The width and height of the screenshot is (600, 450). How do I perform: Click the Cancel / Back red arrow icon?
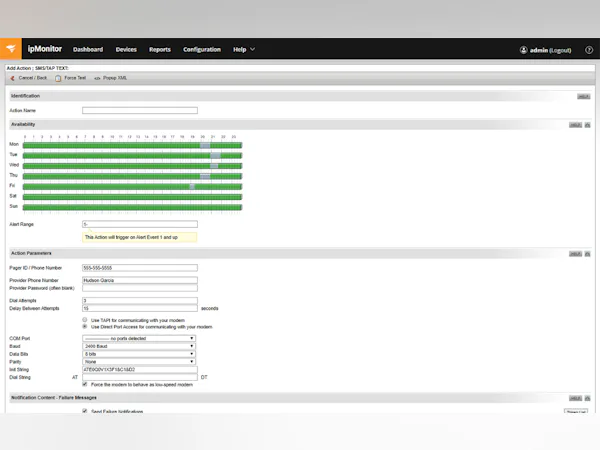12,78
